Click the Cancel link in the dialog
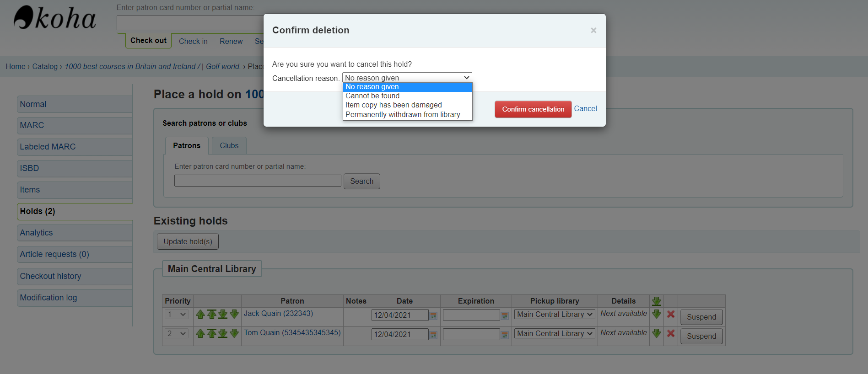 click(x=585, y=108)
